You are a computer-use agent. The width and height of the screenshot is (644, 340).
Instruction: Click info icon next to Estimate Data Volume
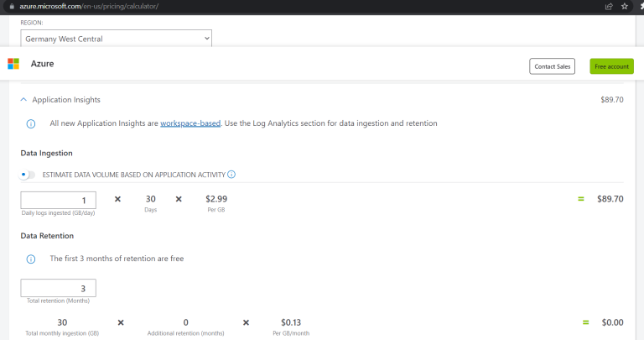[231, 175]
